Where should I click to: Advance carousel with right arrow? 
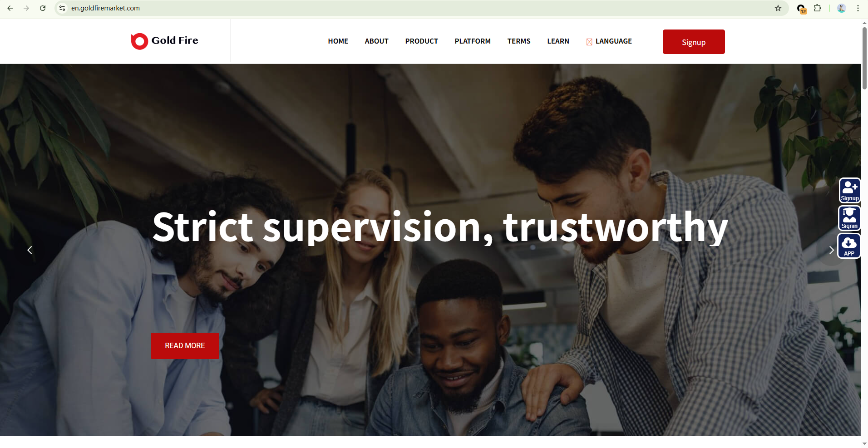831,250
